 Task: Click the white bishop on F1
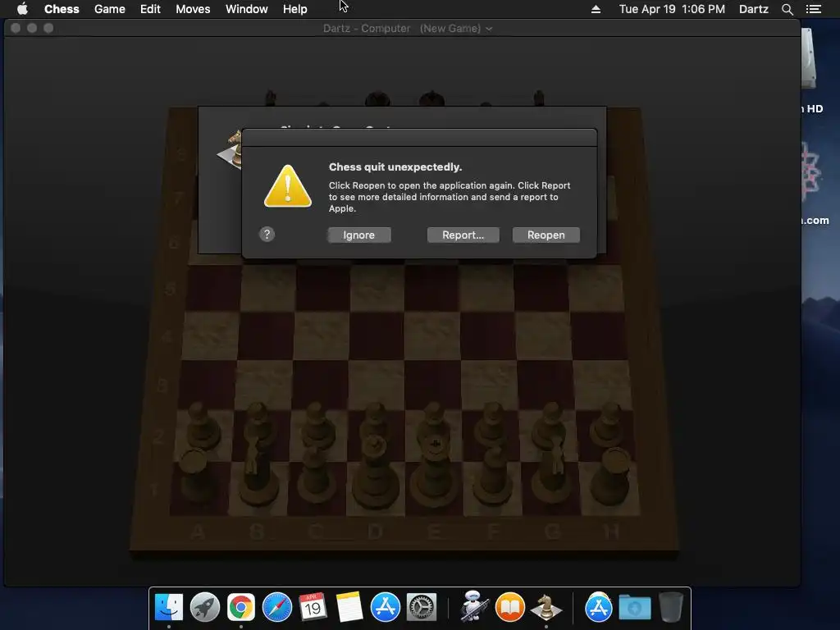pyautogui.click(x=493, y=476)
